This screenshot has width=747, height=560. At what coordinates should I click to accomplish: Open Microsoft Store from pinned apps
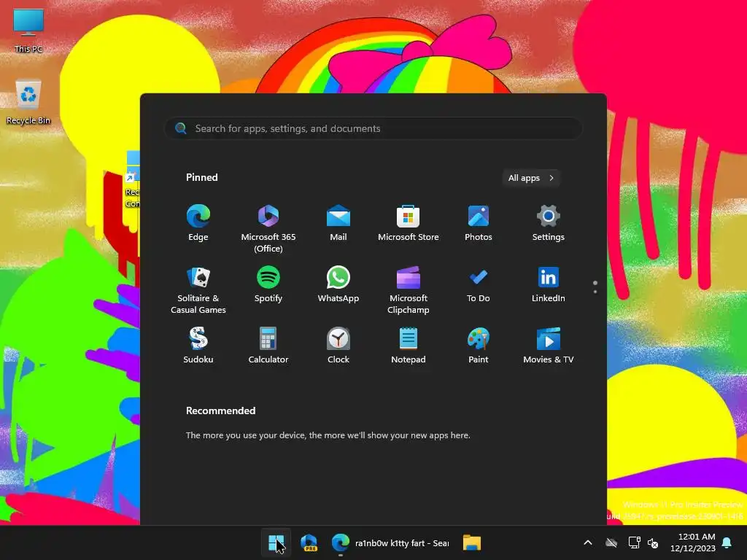click(x=409, y=223)
